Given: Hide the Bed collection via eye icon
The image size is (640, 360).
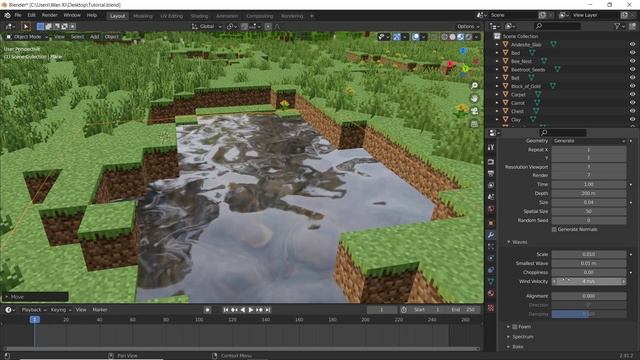Looking at the screenshot, I should point(632,53).
